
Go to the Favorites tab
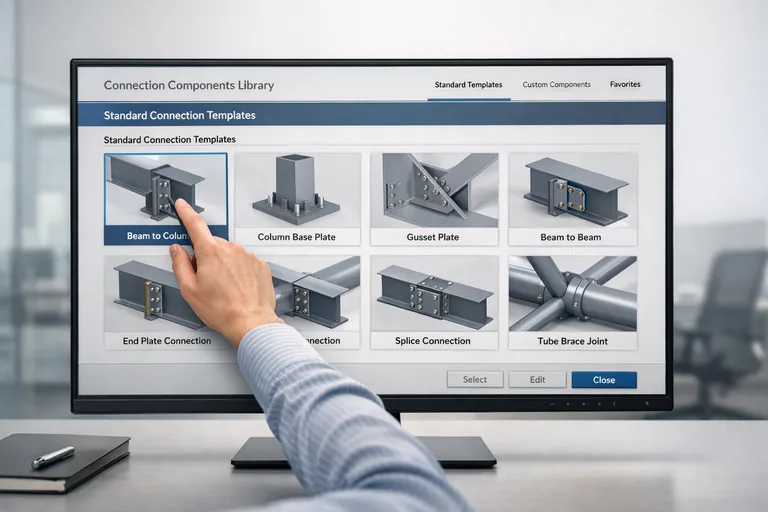click(625, 85)
